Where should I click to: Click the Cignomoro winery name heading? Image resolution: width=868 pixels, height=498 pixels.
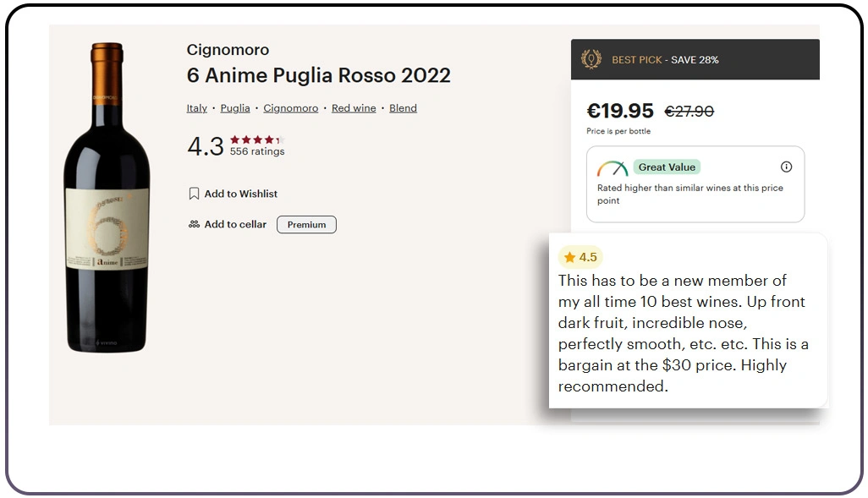[228, 50]
